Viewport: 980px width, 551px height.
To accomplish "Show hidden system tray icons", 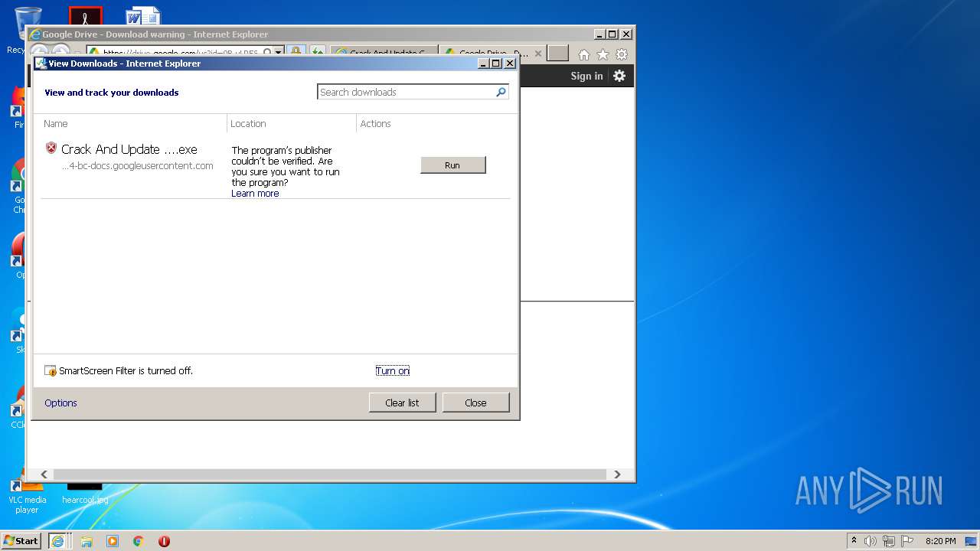I will pyautogui.click(x=854, y=540).
